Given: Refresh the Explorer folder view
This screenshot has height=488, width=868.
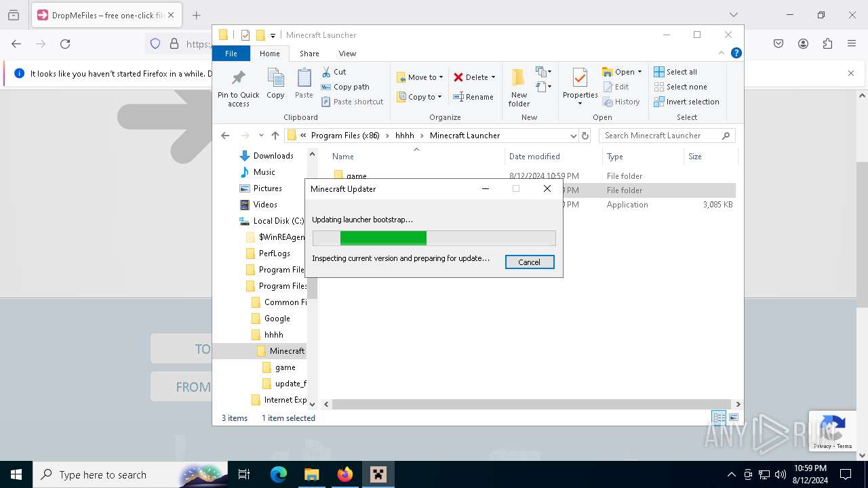Looking at the screenshot, I should pos(587,136).
